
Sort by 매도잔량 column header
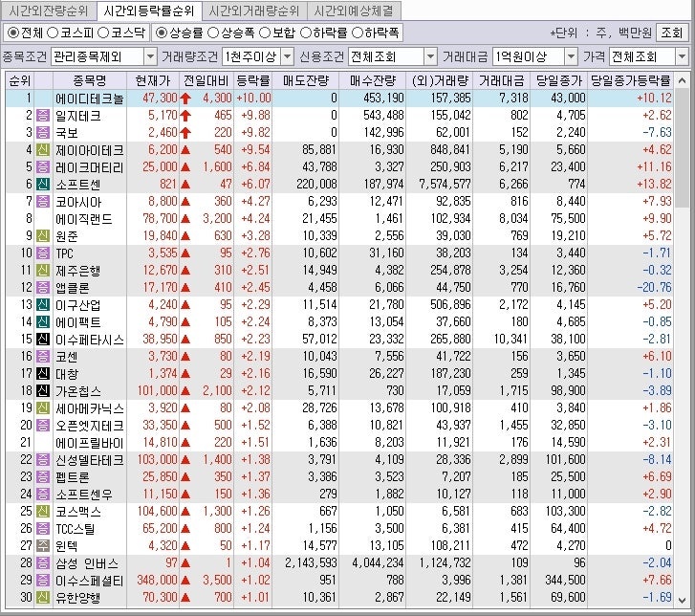coord(305,80)
